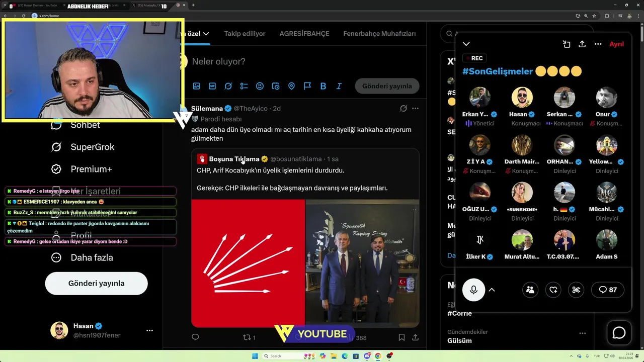The height and width of the screenshot is (362, 644).
Task: Share the Sülemana post
Action: click(x=415, y=337)
